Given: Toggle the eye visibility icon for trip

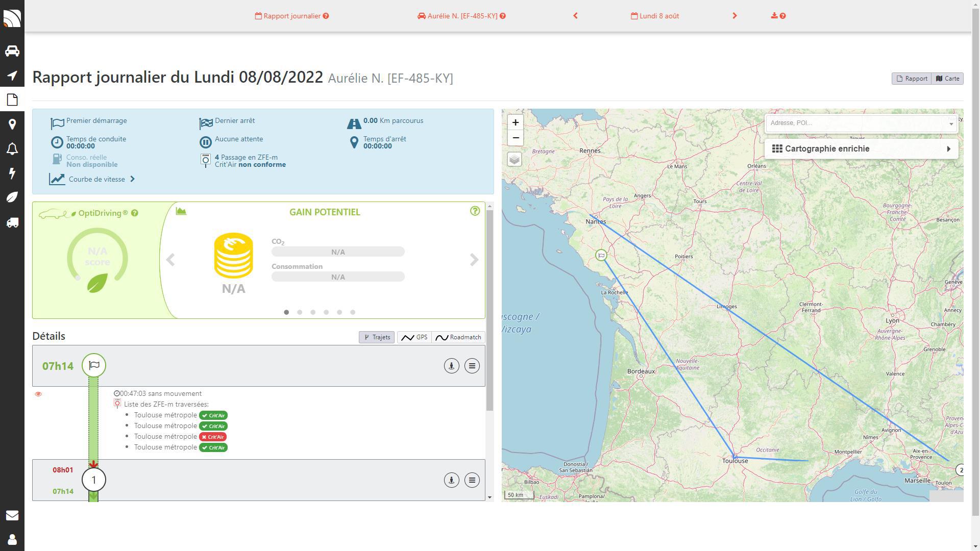Looking at the screenshot, I should pyautogui.click(x=38, y=394).
